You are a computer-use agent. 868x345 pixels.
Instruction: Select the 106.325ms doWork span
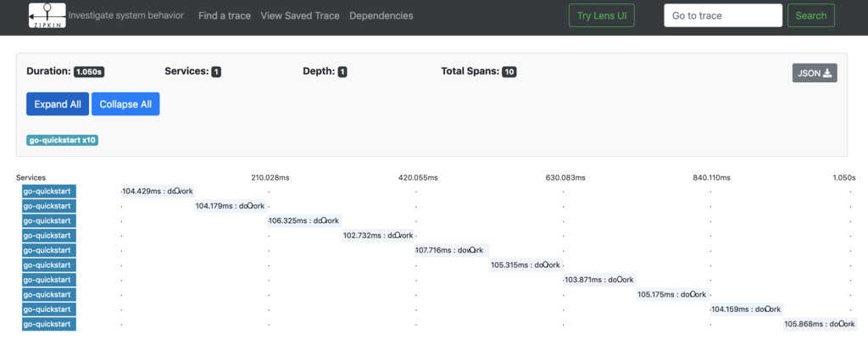click(x=304, y=220)
